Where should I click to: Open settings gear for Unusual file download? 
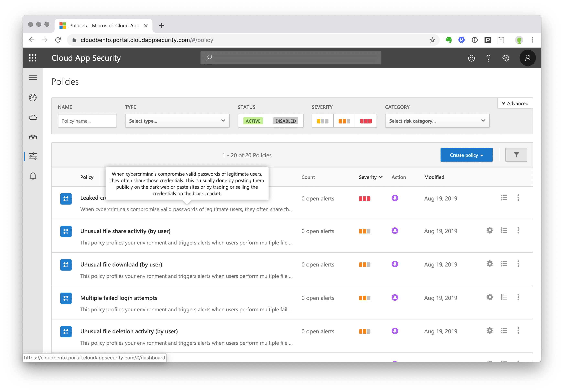[490, 264]
